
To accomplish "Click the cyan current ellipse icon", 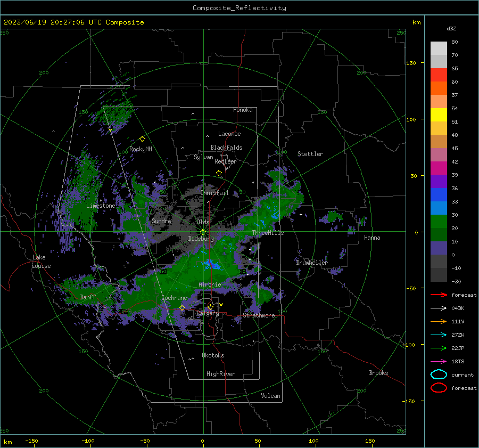I will click(x=439, y=374).
